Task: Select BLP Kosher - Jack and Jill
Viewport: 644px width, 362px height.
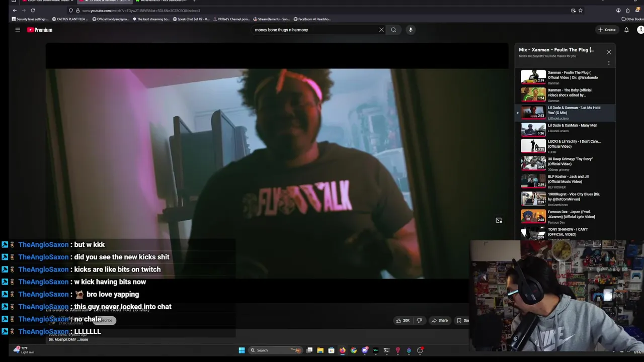Action: click(566, 182)
